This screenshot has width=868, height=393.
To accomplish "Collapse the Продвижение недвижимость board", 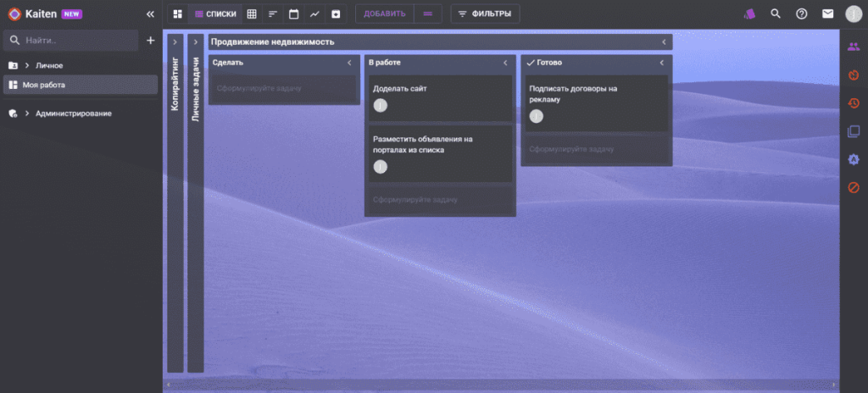I will point(663,42).
